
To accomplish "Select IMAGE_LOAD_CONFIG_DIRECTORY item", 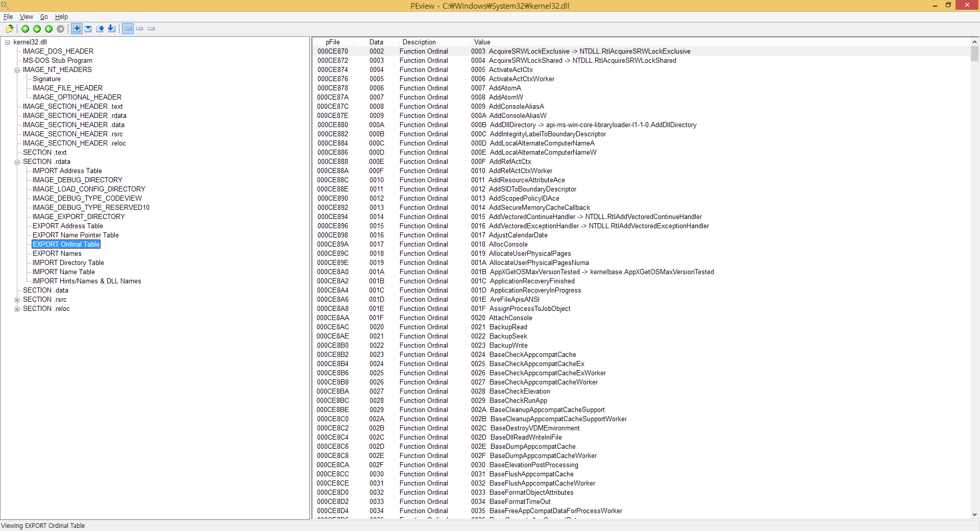I will [x=89, y=189].
